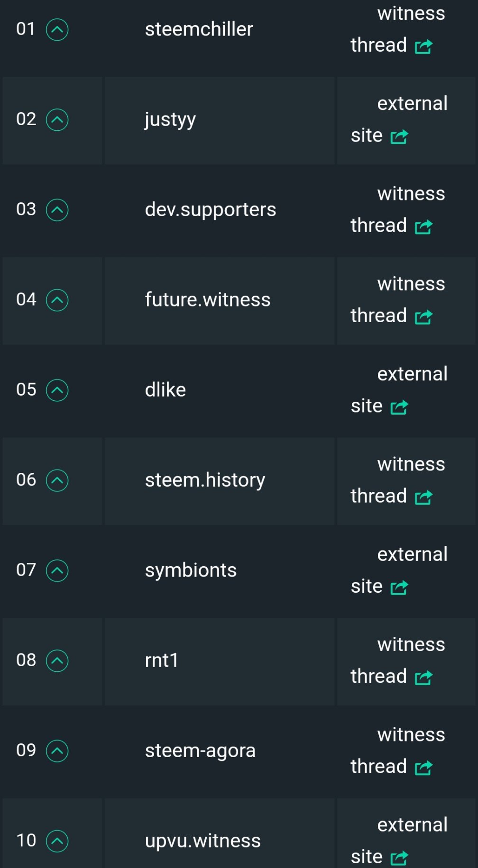478x868 pixels.
Task: Vote for dlike with the chevron icon
Action: [57, 390]
